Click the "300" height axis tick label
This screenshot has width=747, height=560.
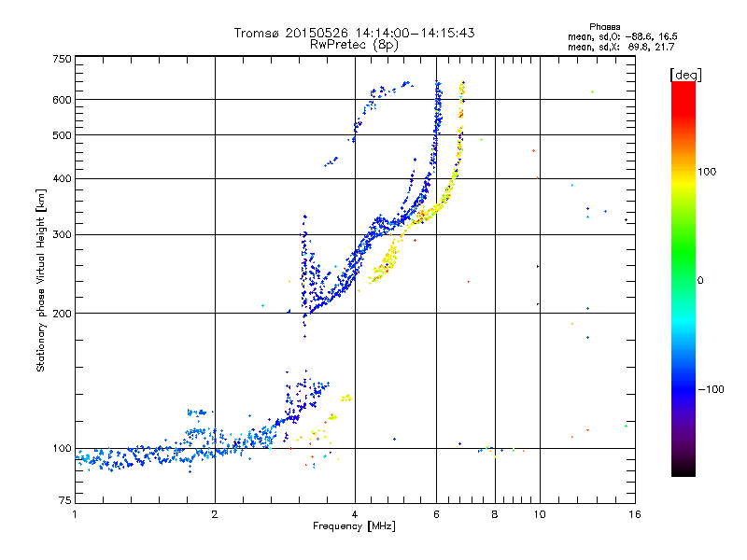(62, 234)
